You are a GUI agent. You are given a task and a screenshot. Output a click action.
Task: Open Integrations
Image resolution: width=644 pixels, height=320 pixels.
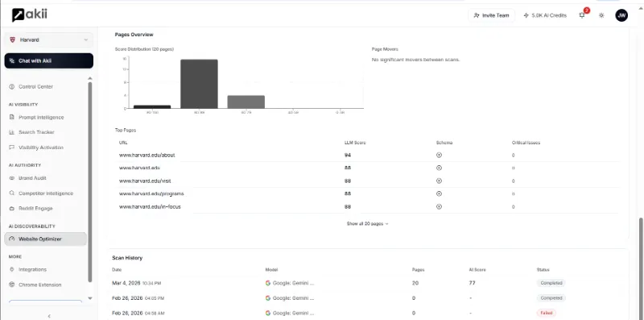pyautogui.click(x=32, y=269)
